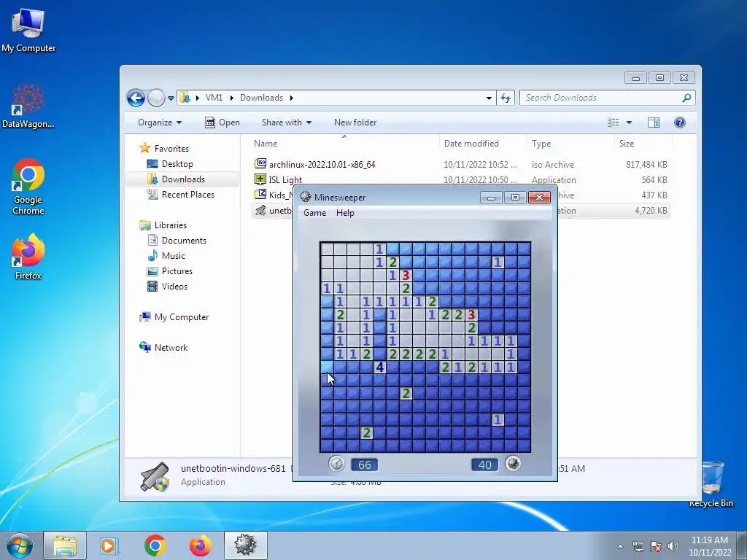Click the volume speaker tray icon
The width and height of the screenshot is (747, 560).
pyautogui.click(x=673, y=546)
